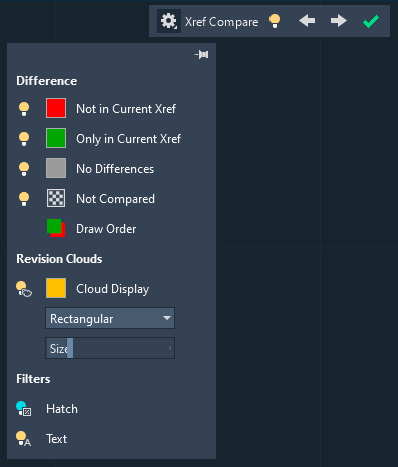Screen dimensions: 398x467
Task: Toggle the Text filter icon
Action: (x=23, y=439)
